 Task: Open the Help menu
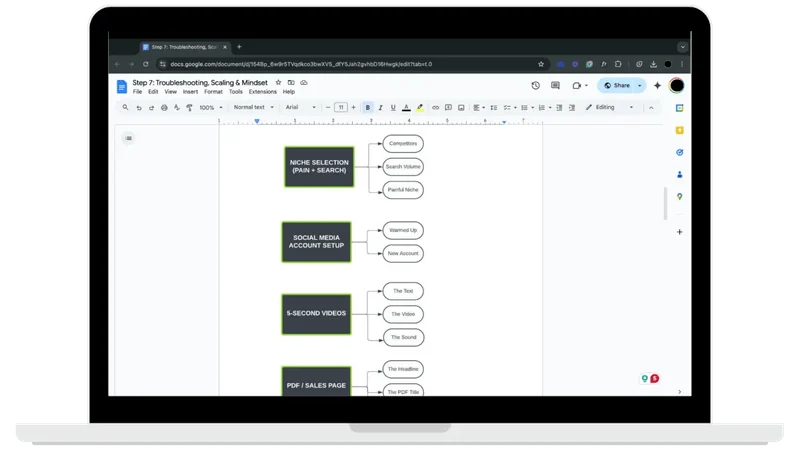point(289,92)
